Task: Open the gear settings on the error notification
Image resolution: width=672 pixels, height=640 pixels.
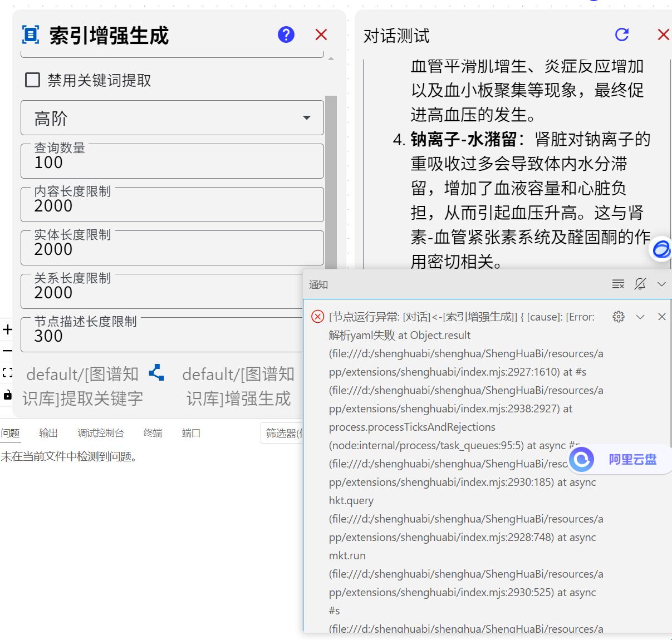Action: 618,317
